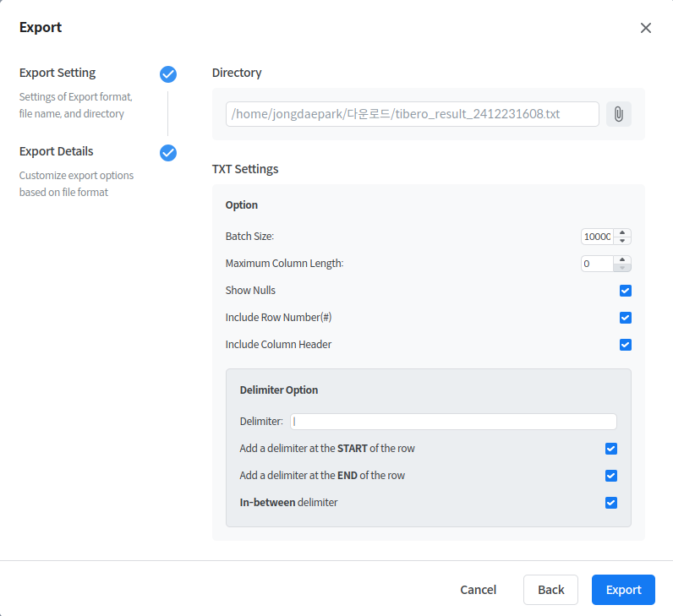The height and width of the screenshot is (616, 673).
Task: Click the Export Details step checkmark icon
Action: (168, 153)
